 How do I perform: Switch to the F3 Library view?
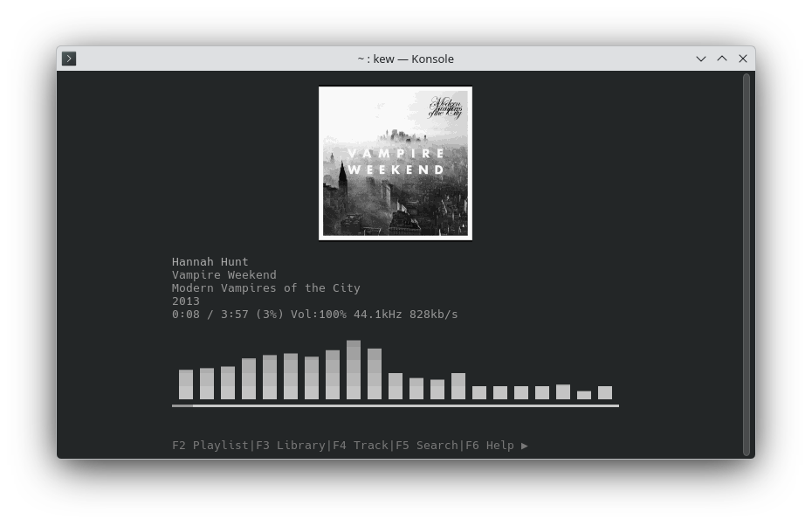[291, 446]
